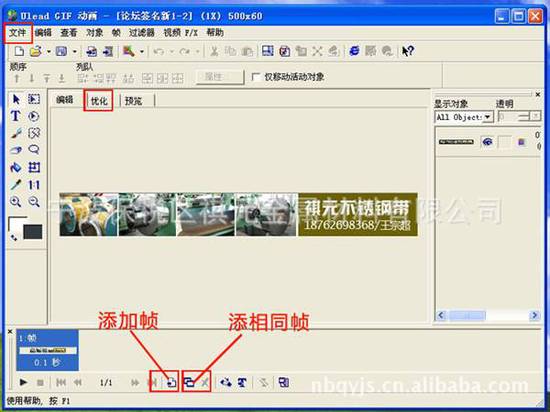
Task: Open the 对象 menu
Action: click(95, 33)
